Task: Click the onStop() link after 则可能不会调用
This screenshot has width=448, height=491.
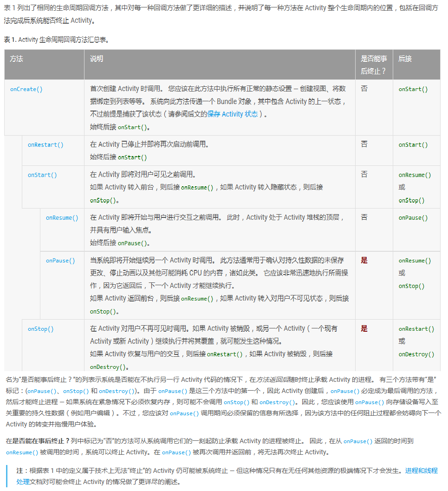Action: pos(236,402)
